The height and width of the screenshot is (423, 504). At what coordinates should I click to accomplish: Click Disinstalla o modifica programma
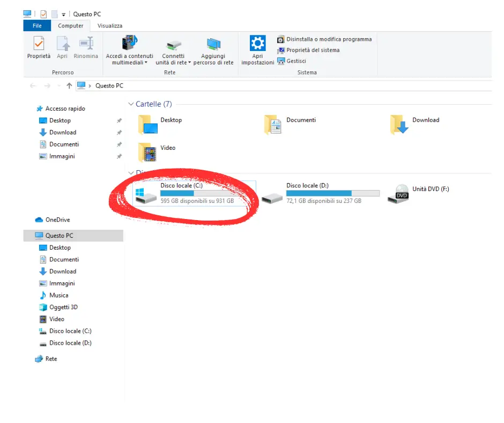tap(324, 39)
